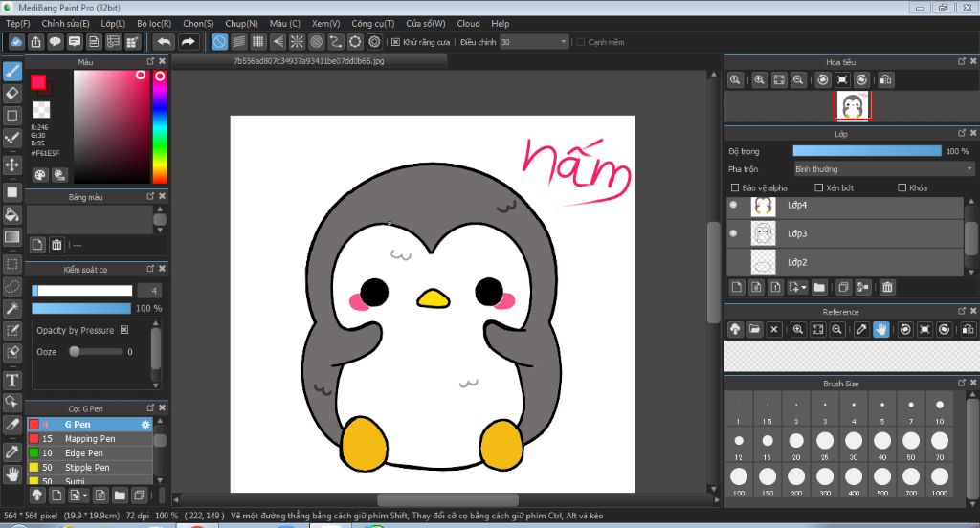Toggle the Khử răng cưa checkbox

point(395,42)
